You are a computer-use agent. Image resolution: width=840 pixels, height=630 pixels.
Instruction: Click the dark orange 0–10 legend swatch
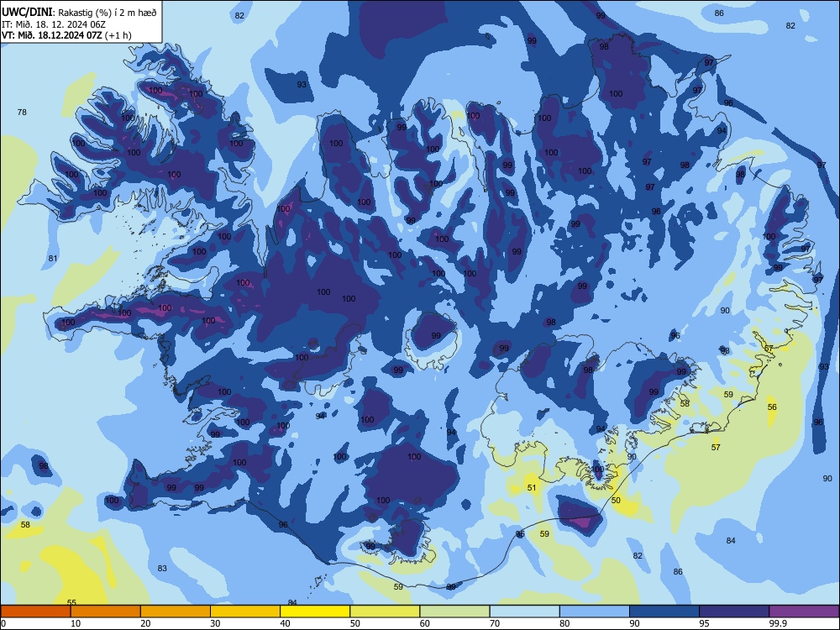(35, 612)
